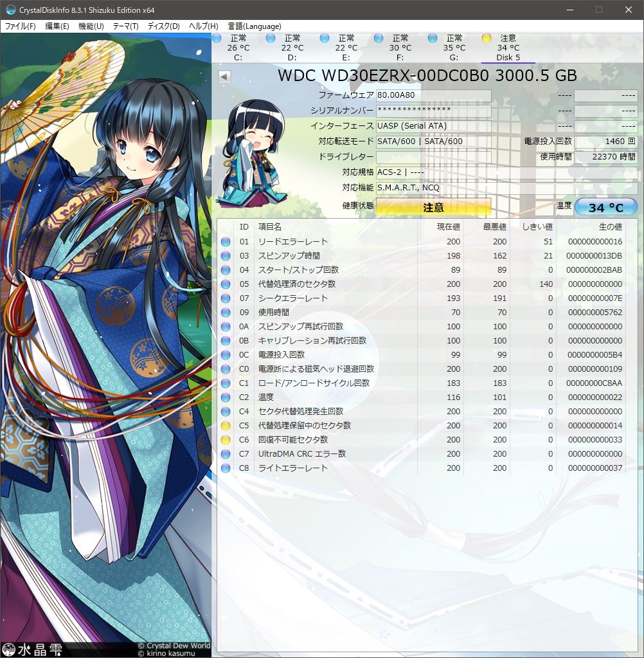644x658 pixels.
Task: Click the 項目名 column header
Action: [x=269, y=227]
